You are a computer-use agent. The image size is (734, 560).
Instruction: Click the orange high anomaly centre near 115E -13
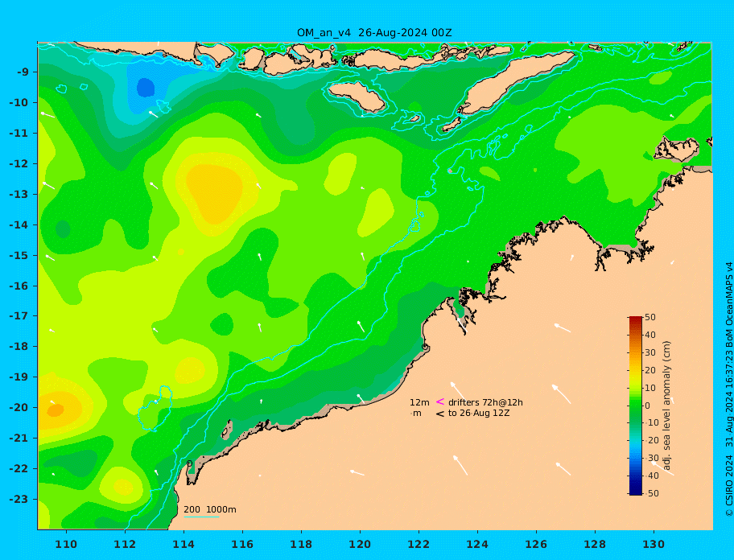[215, 193]
